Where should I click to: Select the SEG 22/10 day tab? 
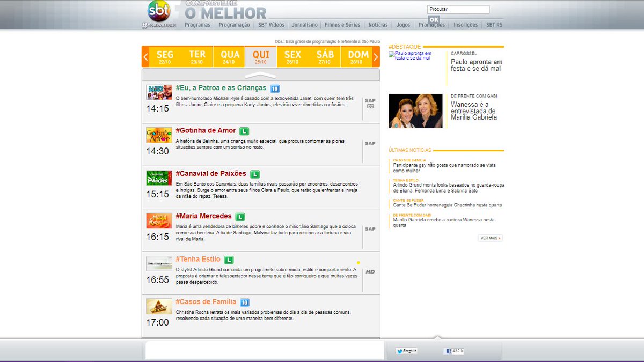[165, 56]
